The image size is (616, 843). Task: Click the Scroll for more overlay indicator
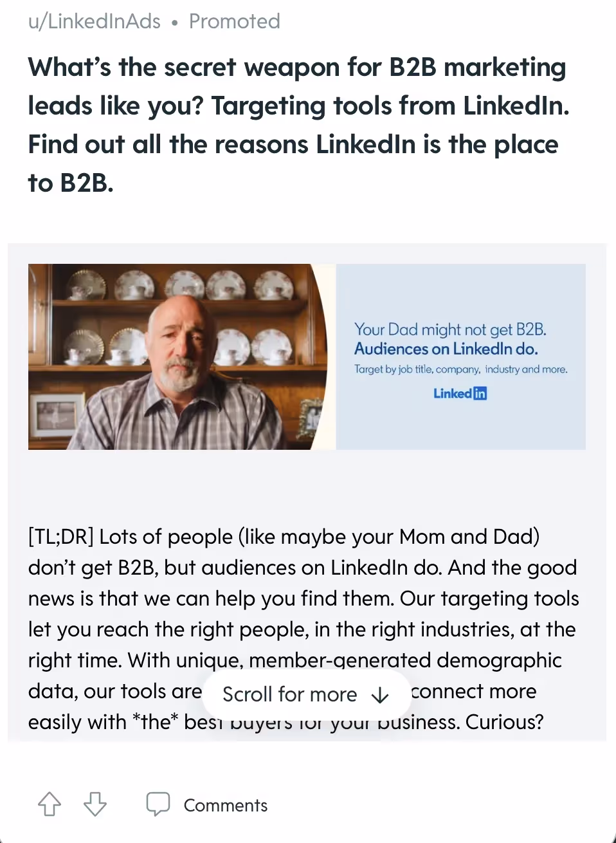point(307,694)
